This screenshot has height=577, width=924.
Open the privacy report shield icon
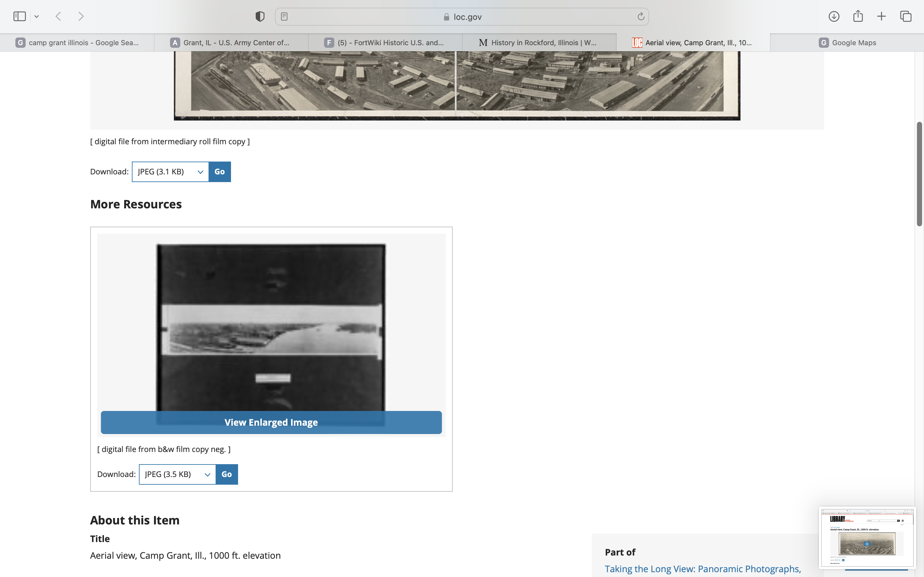coord(260,16)
